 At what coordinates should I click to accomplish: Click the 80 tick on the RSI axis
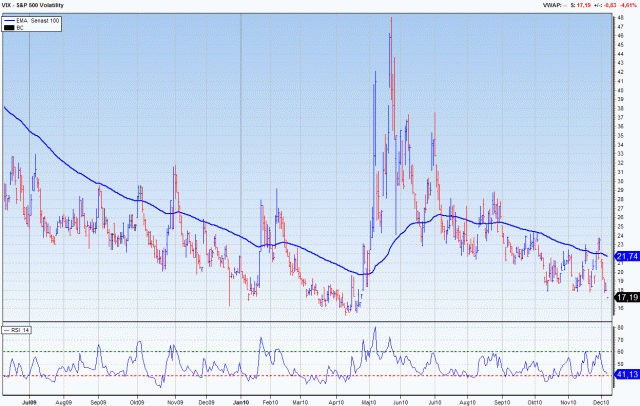click(620, 328)
